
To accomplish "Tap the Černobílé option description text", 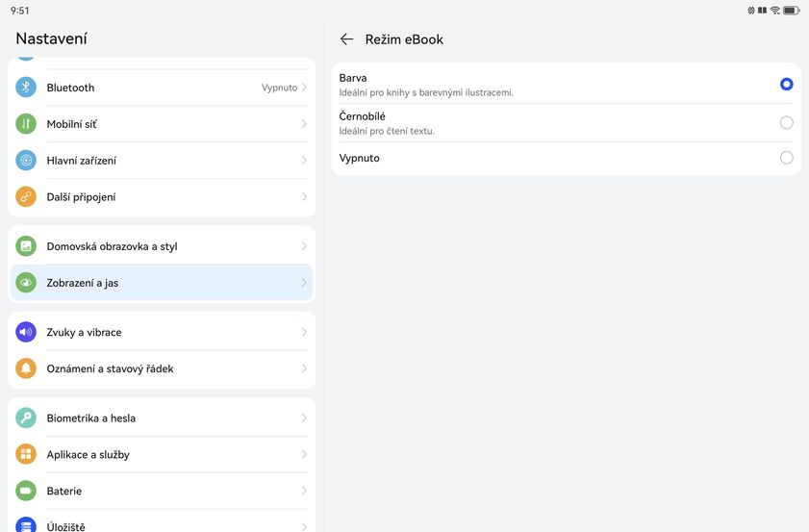I will point(387,131).
